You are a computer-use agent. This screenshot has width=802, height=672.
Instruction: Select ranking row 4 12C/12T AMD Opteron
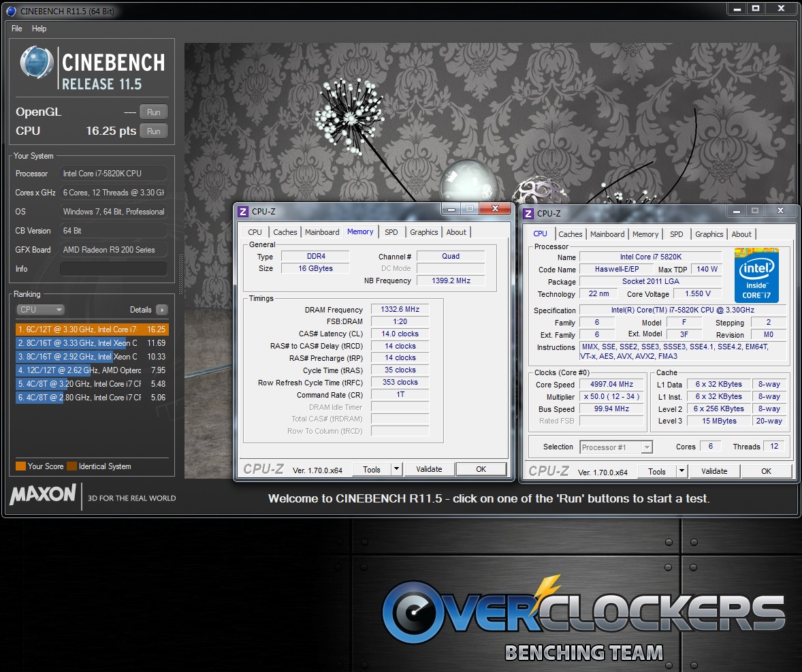coord(92,370)
